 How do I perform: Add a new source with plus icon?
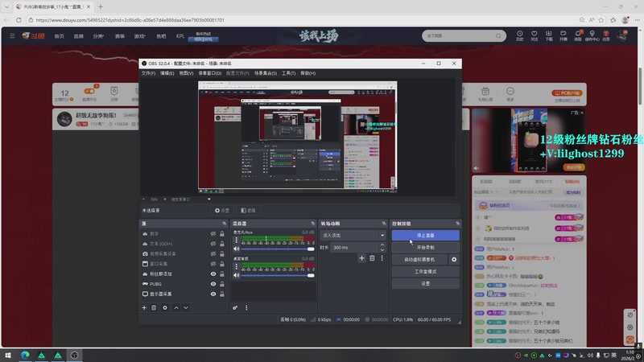(144, 308)
